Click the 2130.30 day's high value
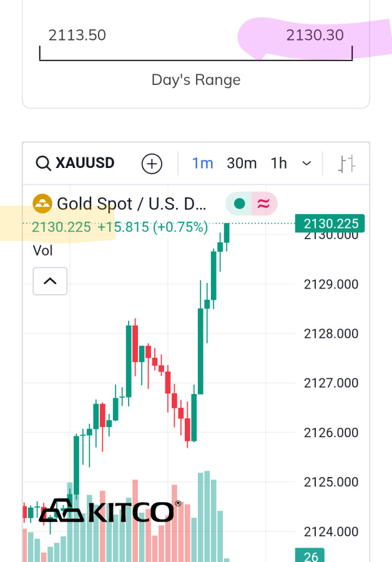392x562 pixels. pyautogui.click(x=315, y=35)
